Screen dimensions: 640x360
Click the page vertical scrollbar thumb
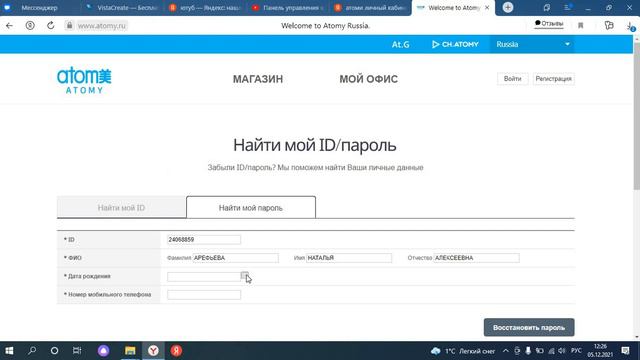coord(636,115)
